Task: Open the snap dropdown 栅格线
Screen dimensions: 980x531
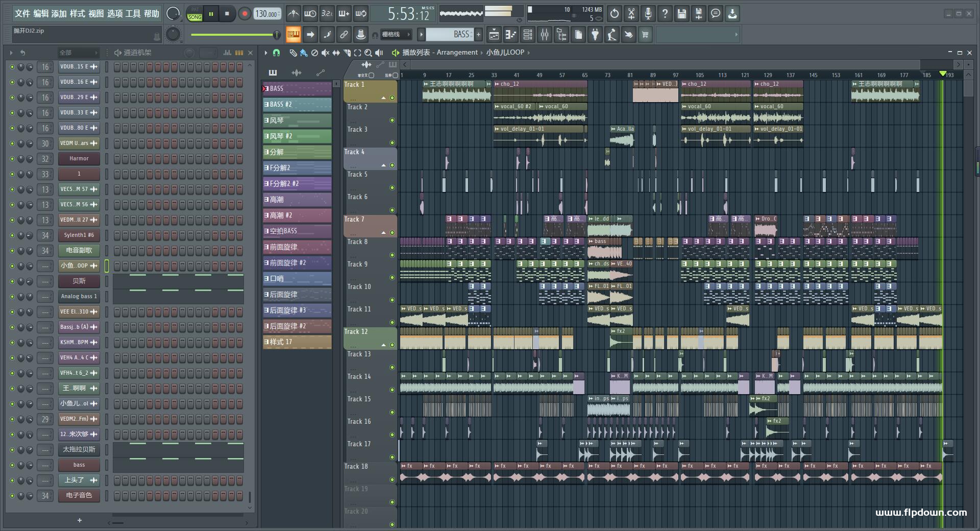Action: [x=396, y=35]
